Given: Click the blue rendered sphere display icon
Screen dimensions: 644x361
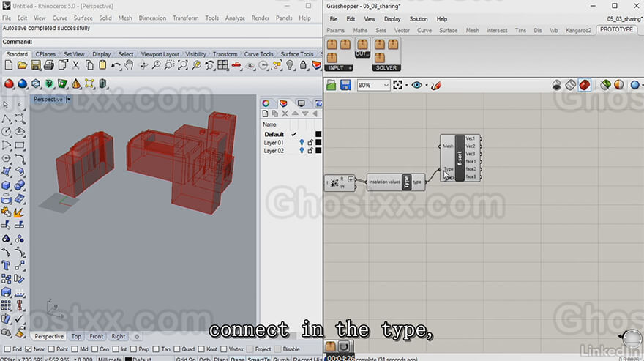Looking at the screenshot, I should 22,84.
